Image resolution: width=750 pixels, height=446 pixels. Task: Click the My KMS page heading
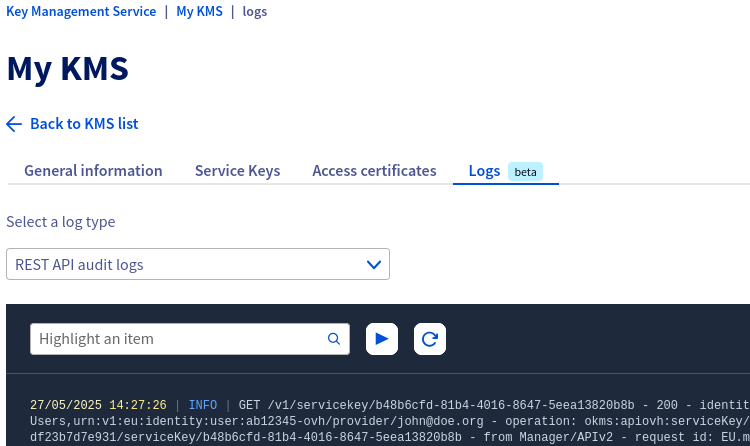click(67, 69)
